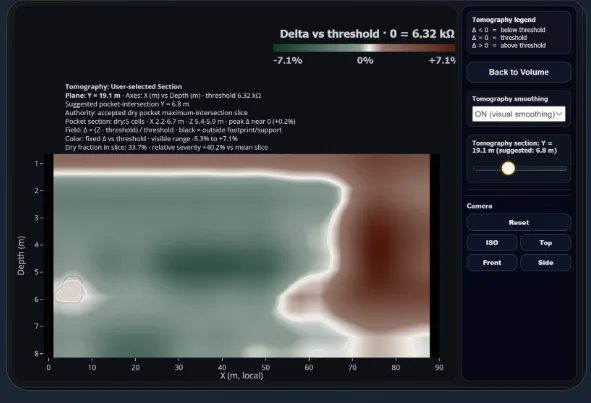The height and width of the screenshot is (403, 591).
Task: Switch camera to Top view
Action: [545, 242]
